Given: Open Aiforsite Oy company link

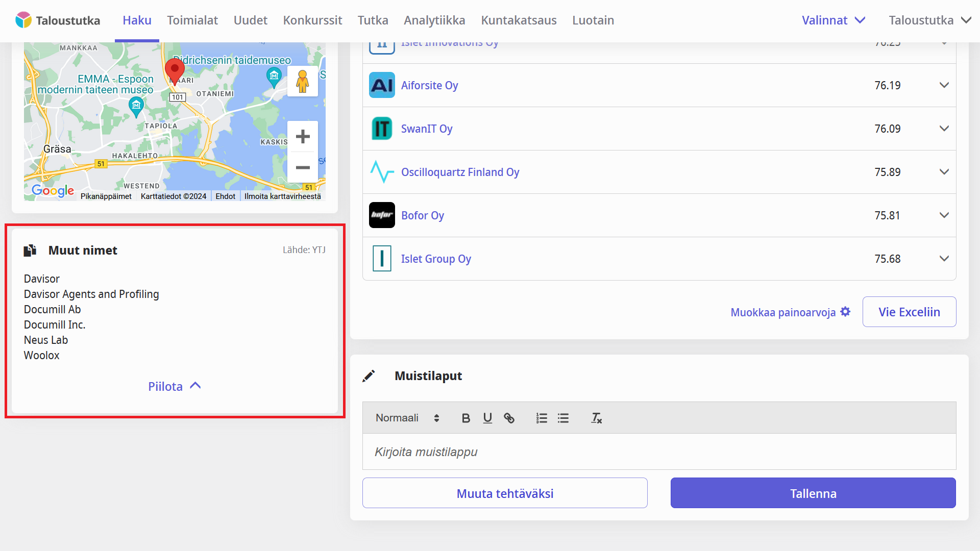Looking at the screenshot, I should [x=429, y=85].
